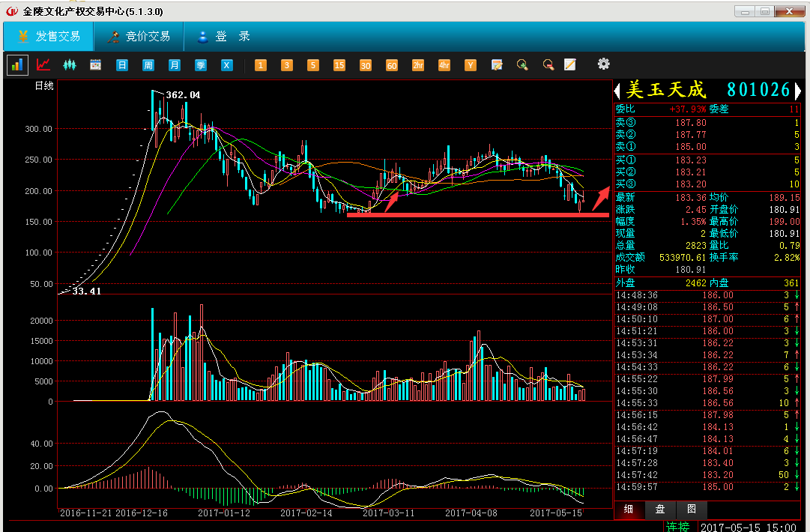810x532 pixels.
Task: Click the 2017-04-08 date axis label
Action: 471,513
